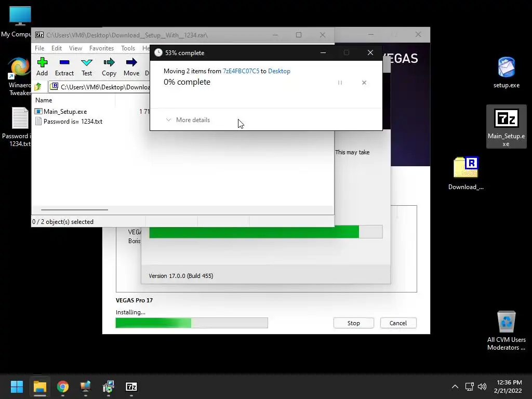
Task: Click the Test toolbar icon in 7-Zip
Action: coord(87,67)
